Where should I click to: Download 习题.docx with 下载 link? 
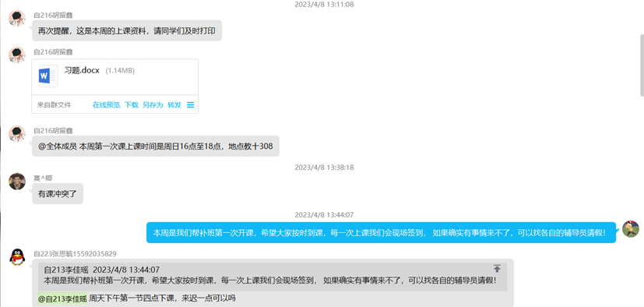point(132,104)
